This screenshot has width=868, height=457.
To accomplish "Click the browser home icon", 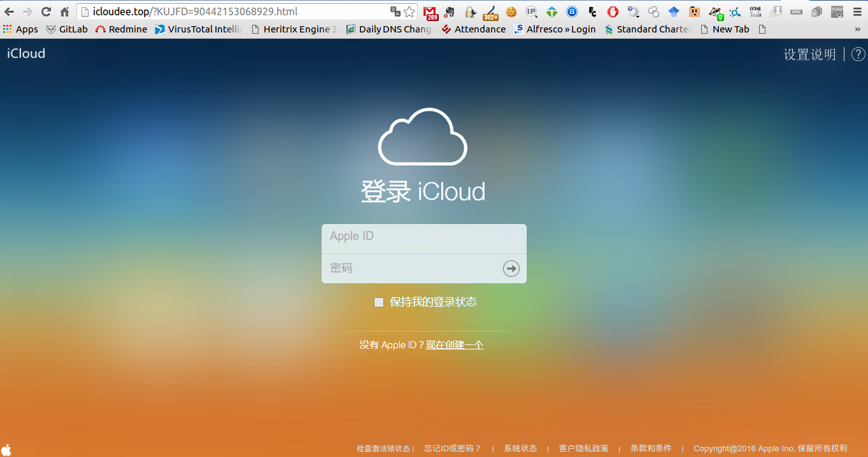I will tap(64, 11).
